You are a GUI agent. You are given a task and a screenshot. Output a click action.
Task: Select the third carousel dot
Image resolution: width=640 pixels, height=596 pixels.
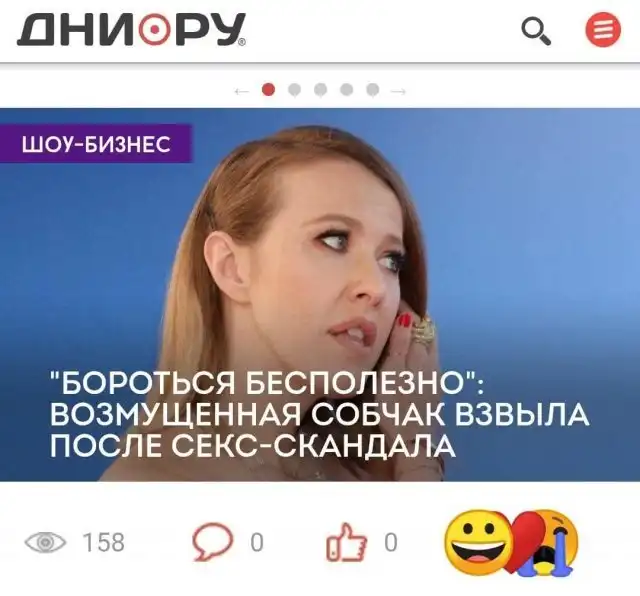point(320,89)
